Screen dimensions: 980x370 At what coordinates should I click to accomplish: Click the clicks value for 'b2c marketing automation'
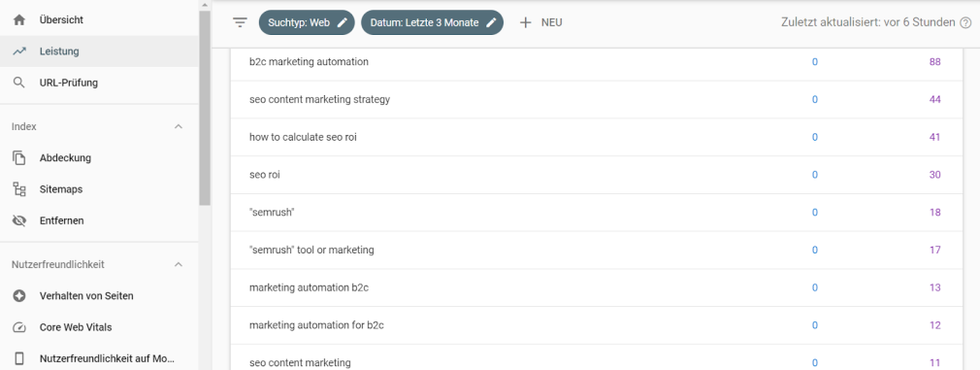tap(814, 62)
